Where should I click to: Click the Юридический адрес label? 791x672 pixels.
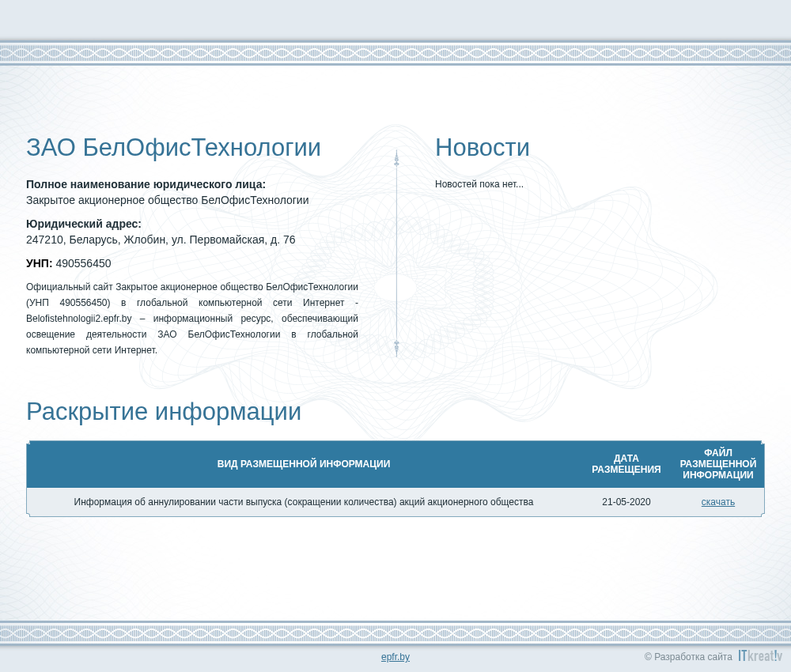(x=84, y=224)
